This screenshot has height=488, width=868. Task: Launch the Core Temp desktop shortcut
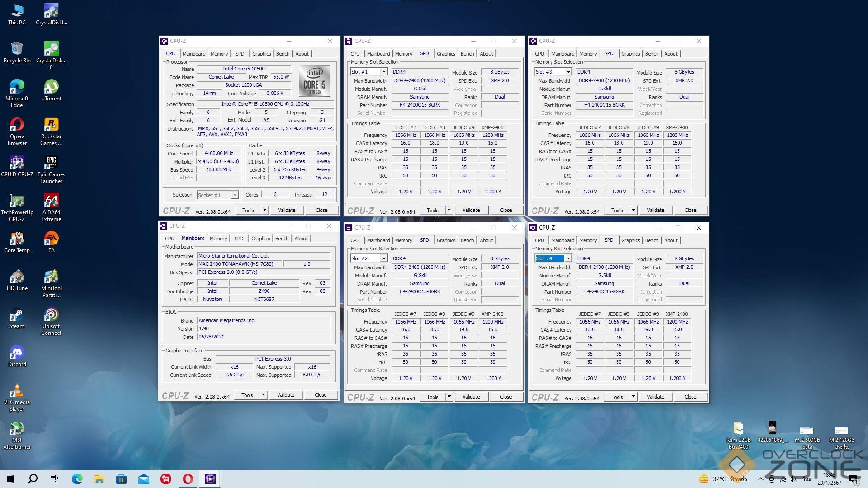(x=17, y=239)
